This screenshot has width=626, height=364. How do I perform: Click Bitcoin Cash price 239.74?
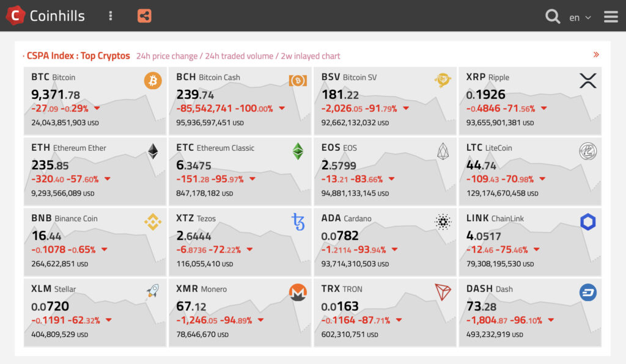coord(195,95)
